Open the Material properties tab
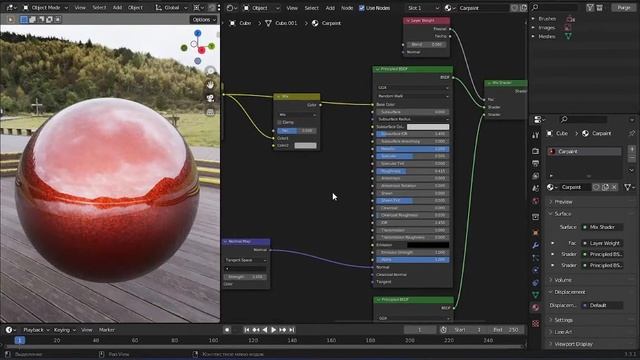This screenshot has width=640, height=360. point(536,307)
